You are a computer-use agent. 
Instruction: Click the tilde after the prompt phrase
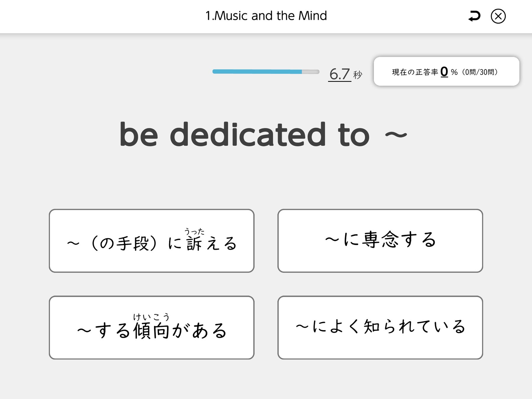[x=396, y=135]
